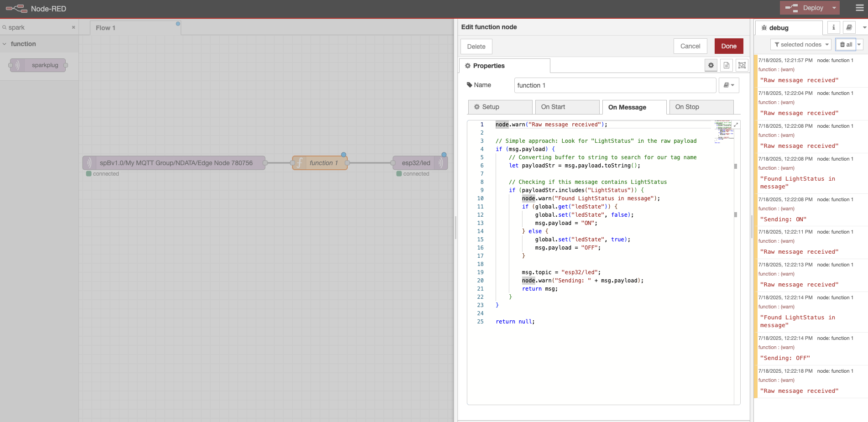
Task: Expand the code editor to full screen
Action: coord(736,125)
